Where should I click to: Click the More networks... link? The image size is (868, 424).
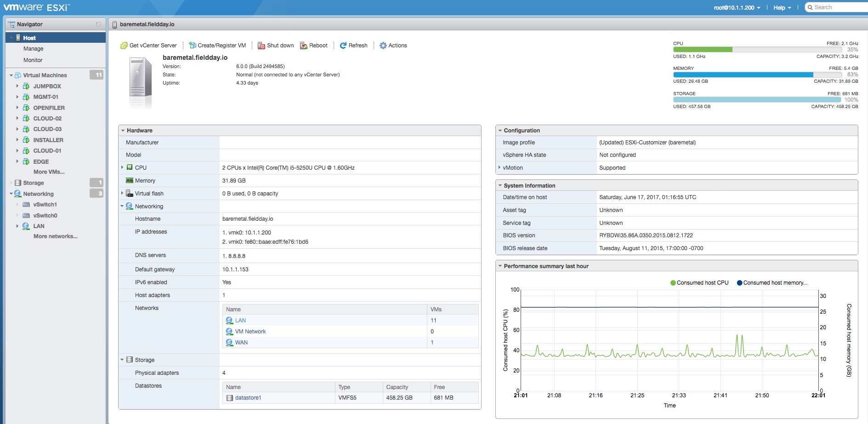56,236
